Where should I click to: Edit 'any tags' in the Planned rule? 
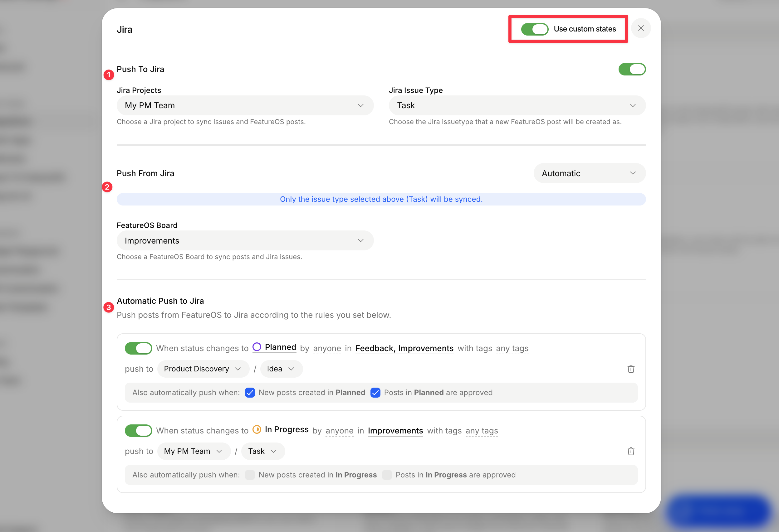point(512,348)
